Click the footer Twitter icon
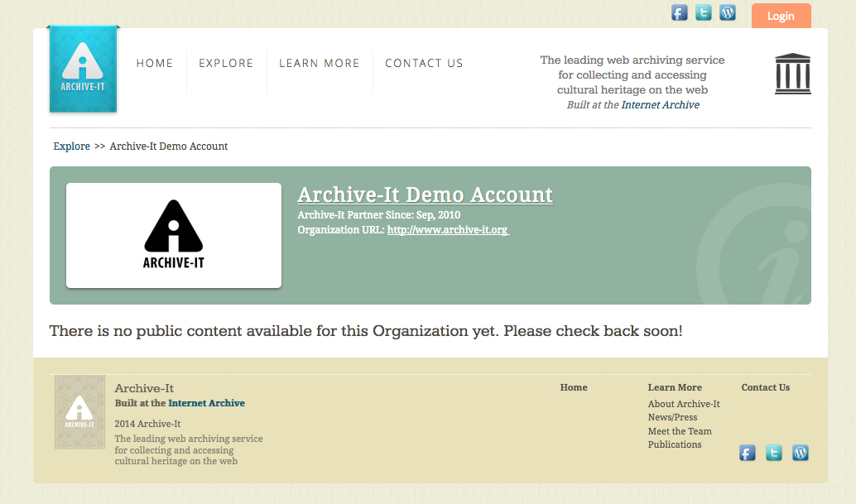The image size is (856, 504). [x=774, y=453]
